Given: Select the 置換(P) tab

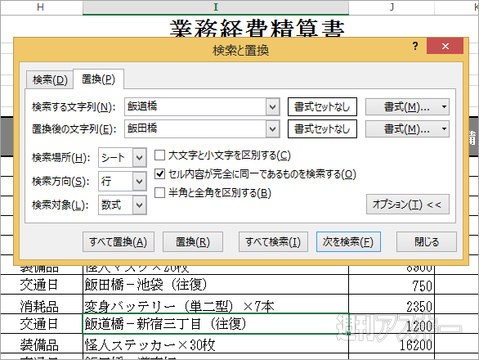Looking at the screenshot, I should point(98,79).
